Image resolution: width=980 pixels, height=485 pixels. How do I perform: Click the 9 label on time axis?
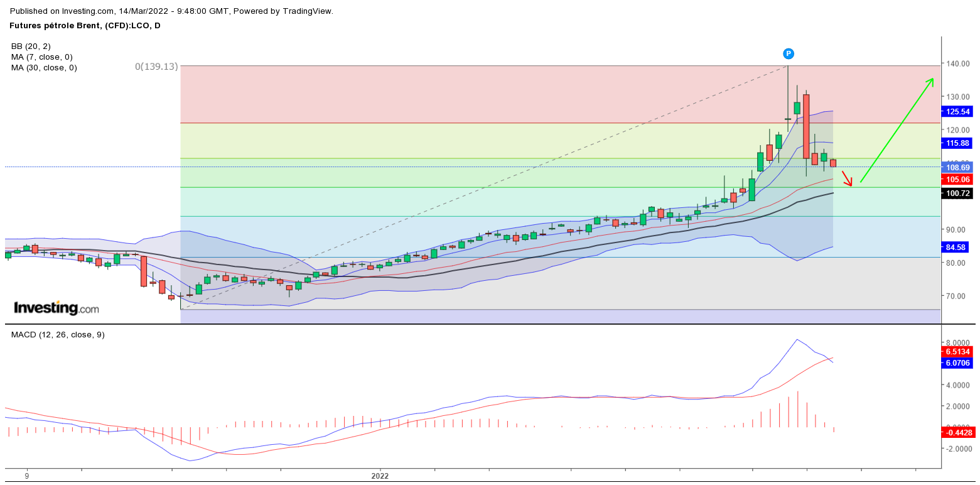point(27,476)
